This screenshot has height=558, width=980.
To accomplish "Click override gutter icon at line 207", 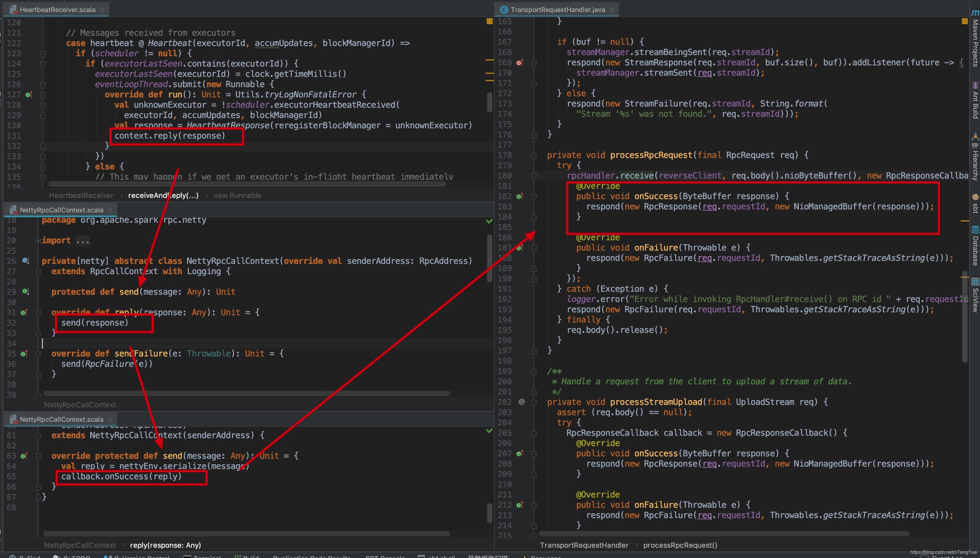I will 520,453.
